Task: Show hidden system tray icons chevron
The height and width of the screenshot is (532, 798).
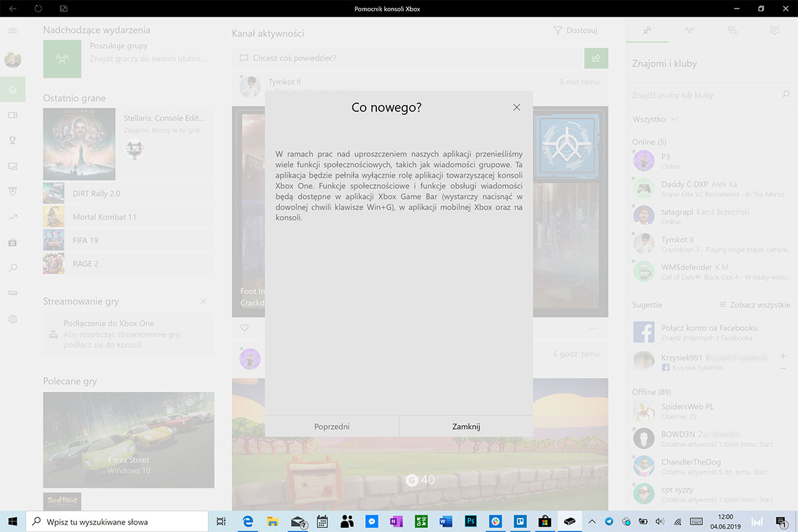Action: (x=593, y=522)
